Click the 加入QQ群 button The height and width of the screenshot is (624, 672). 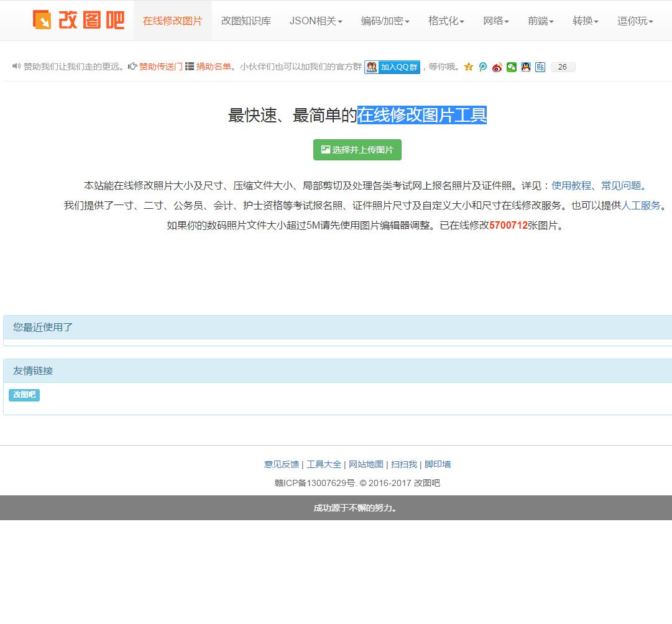coord(392,67)
